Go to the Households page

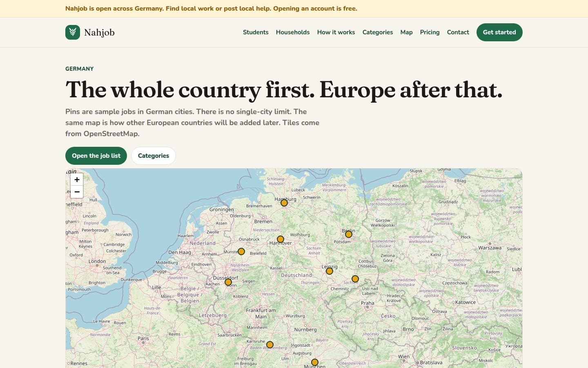point(293,32)
